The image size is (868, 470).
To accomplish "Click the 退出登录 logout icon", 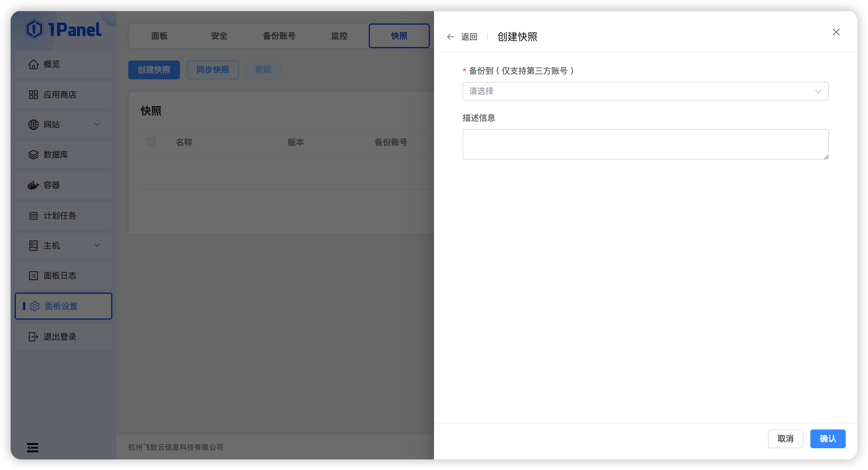I will (33, 337).
